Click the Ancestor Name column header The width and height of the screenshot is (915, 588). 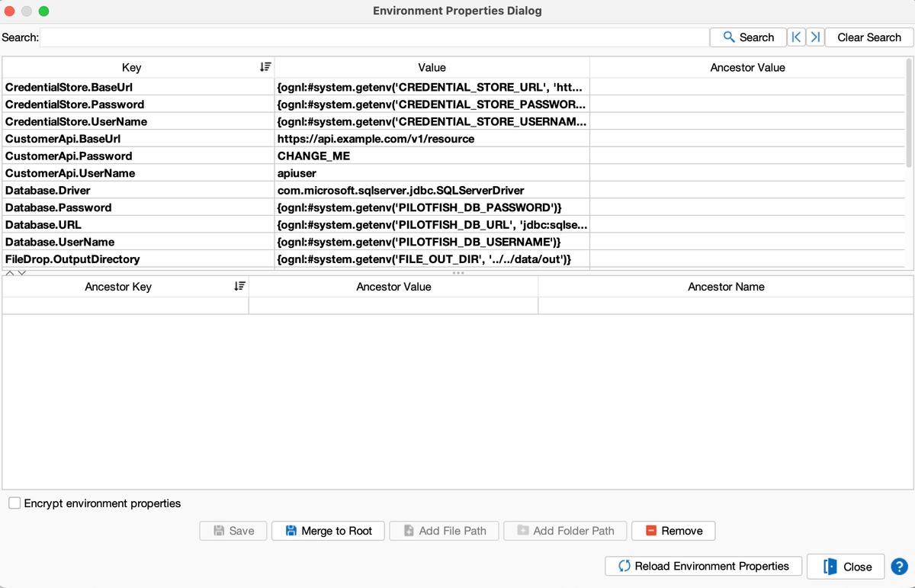click(726, 287)
